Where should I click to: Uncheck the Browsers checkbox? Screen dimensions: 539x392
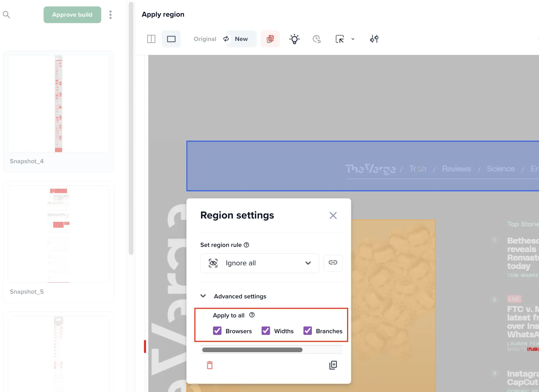pos(217,331)
